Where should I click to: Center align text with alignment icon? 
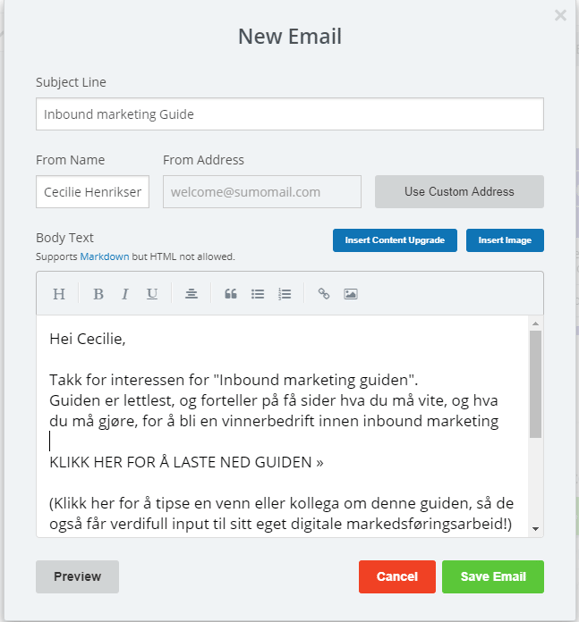[191, 294]
